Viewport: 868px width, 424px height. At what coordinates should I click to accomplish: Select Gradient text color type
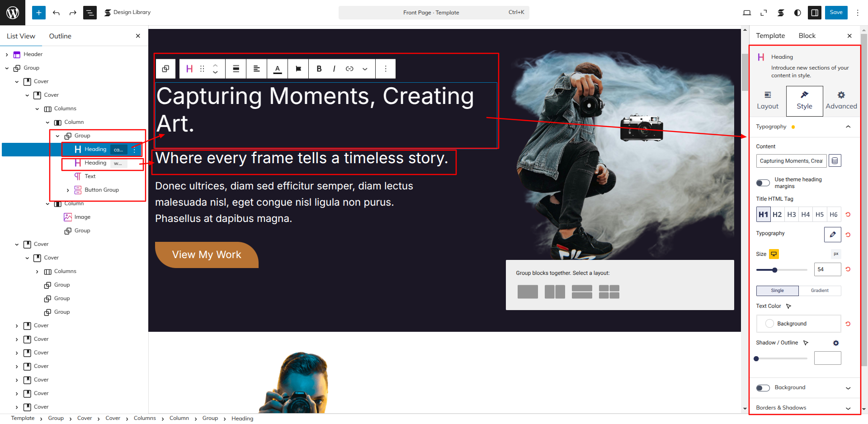(x=820, y=291)
